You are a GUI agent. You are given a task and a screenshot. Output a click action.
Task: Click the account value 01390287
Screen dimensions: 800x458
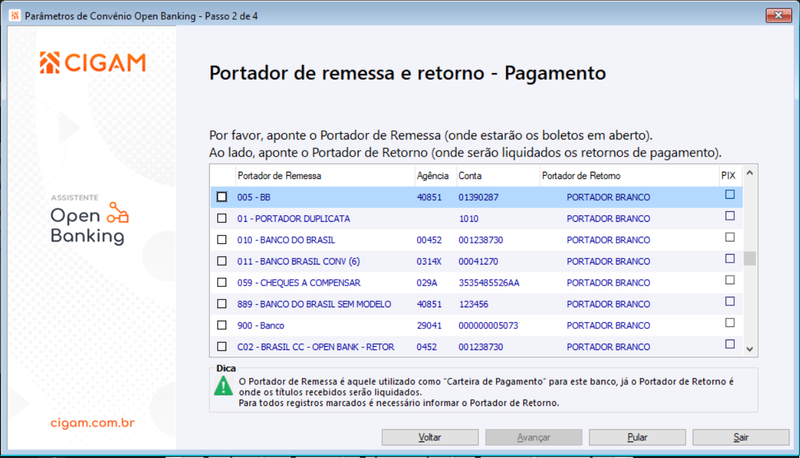tap(478, 197)
